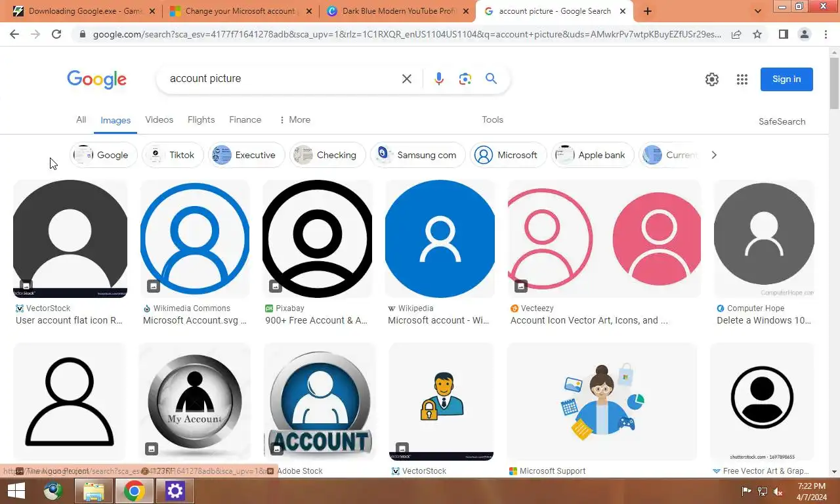
Task: Close the Downloading Google.exe tab
Action: click(153, 11)
